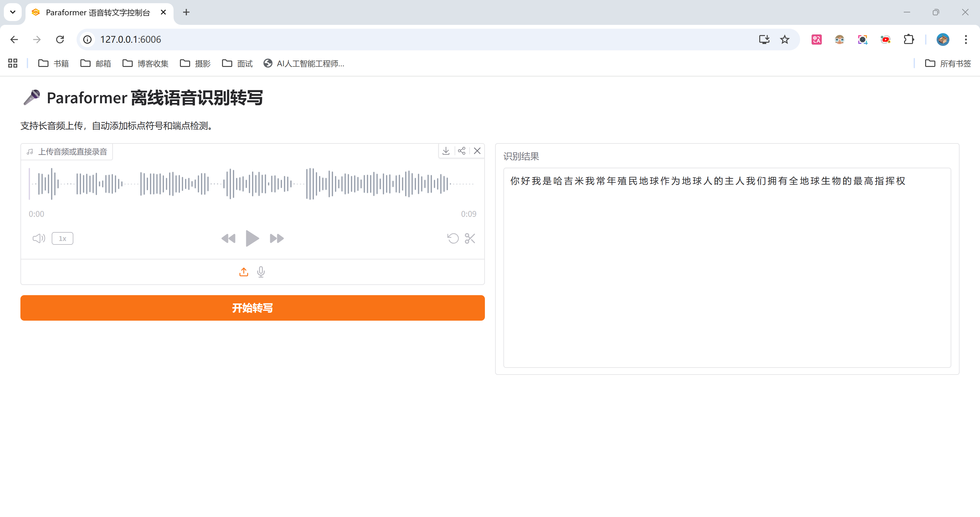980x517 pixels.
Task: Click the middle of the waveform
Action: tap(252, 184)
